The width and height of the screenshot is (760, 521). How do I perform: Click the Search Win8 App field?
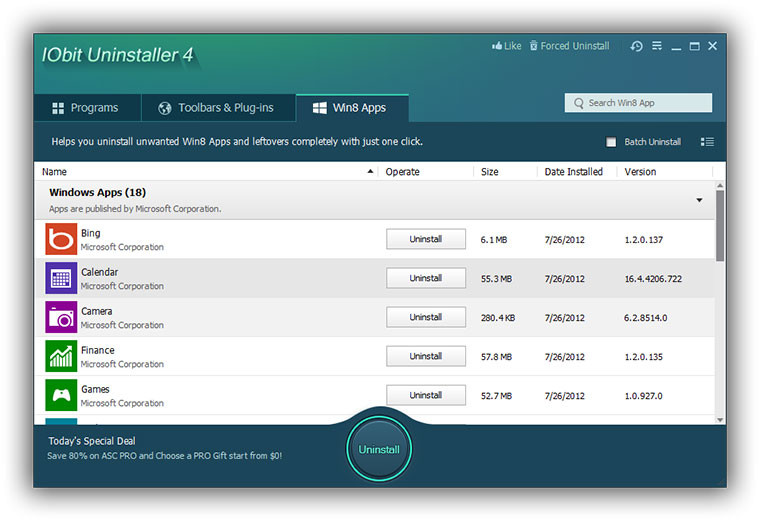[638, 103]
